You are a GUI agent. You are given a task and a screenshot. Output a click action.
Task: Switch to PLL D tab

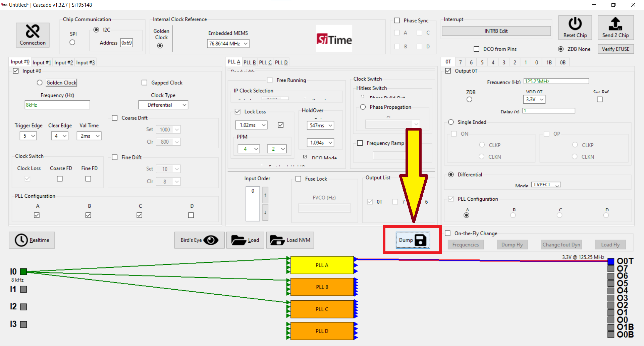coord(281,62)
